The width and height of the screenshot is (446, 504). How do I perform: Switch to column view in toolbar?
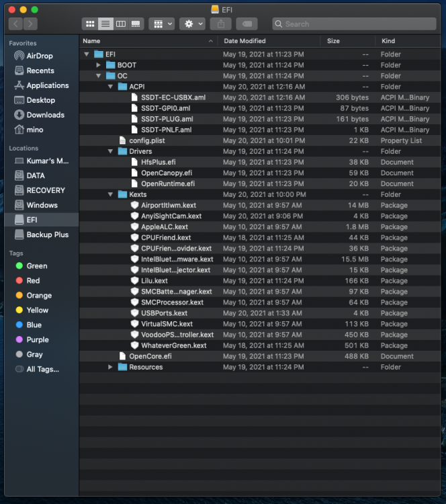[121, 24]
